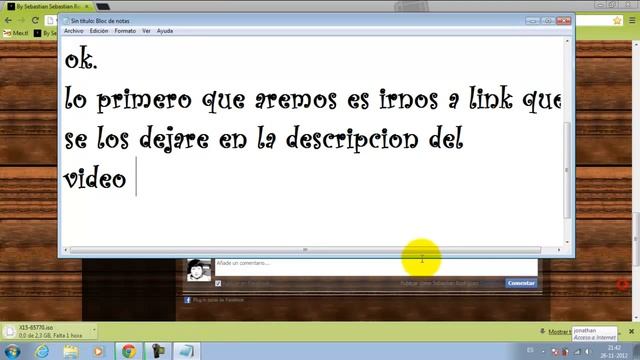Open the Chrome hamburger menu
Screen dimensions: 640x360
[632, 20]
